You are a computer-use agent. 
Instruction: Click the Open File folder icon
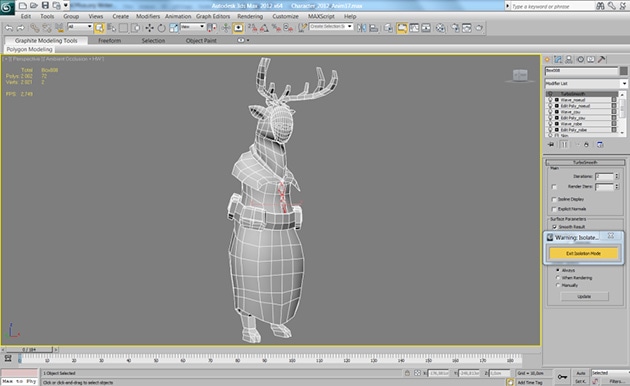[x=34, y=6]
